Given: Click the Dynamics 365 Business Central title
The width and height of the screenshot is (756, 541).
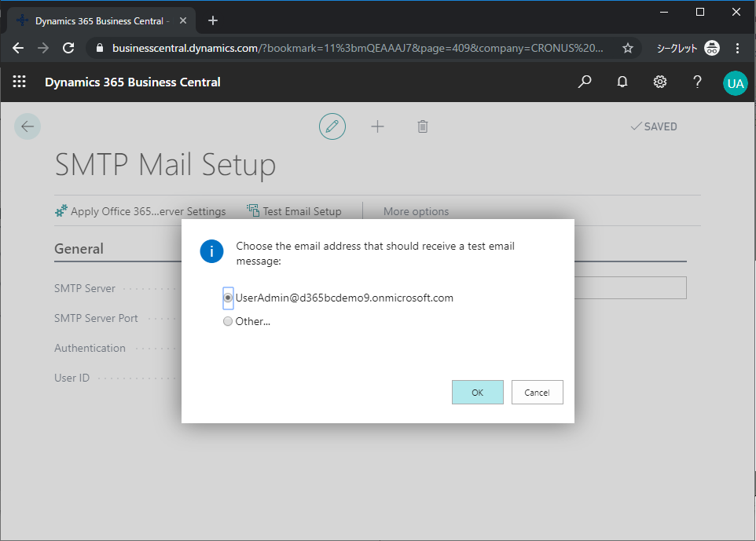Looking at the screenshot, I should click(133, 82).
